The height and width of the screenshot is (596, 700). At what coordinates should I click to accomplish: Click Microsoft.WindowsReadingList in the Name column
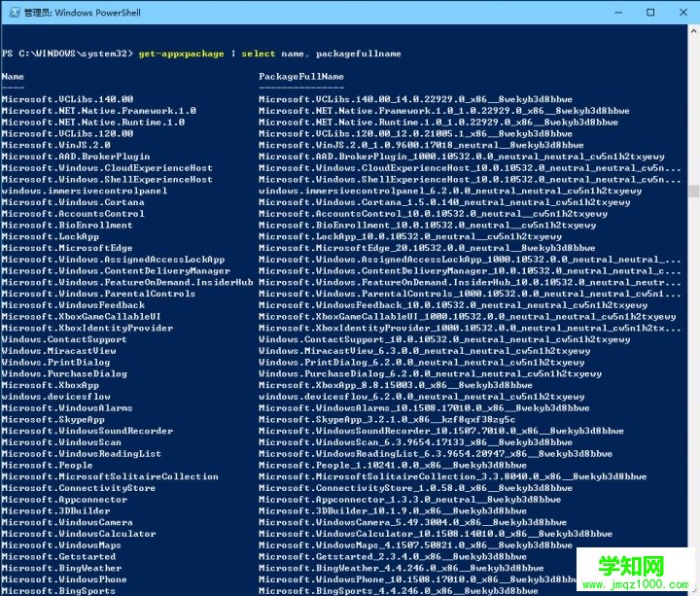pos(82,454)
